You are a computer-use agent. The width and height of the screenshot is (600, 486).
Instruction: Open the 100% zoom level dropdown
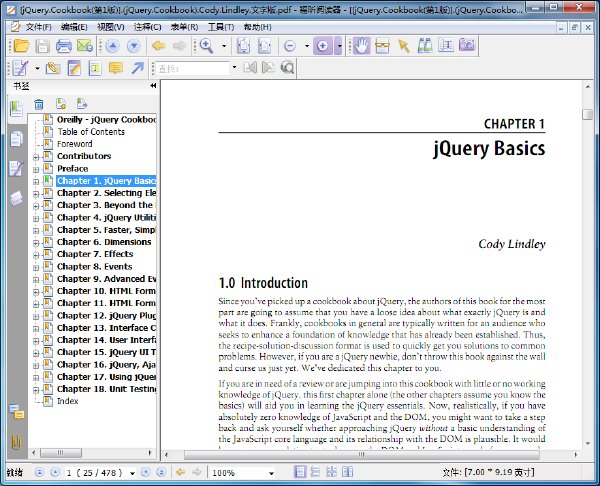pos(271,473)
